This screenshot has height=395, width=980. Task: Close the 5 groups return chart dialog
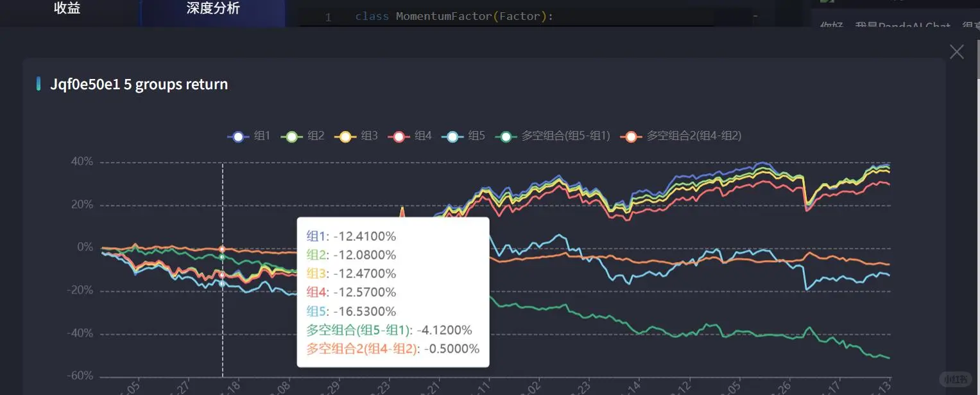[x=956, y=52]
